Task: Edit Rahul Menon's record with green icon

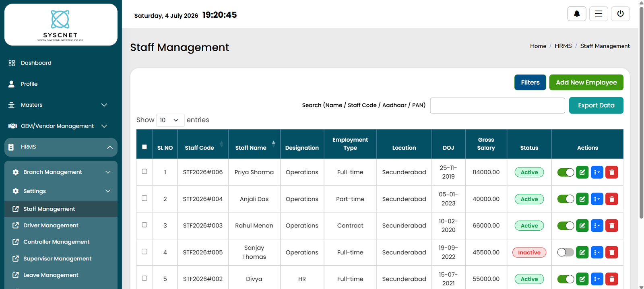Action: 582,226
